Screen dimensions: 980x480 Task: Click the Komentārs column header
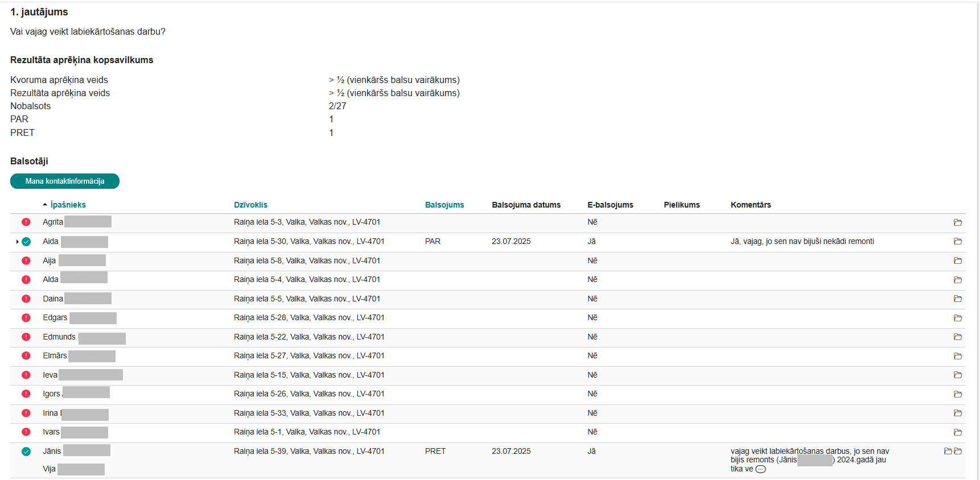click(751, 205)
